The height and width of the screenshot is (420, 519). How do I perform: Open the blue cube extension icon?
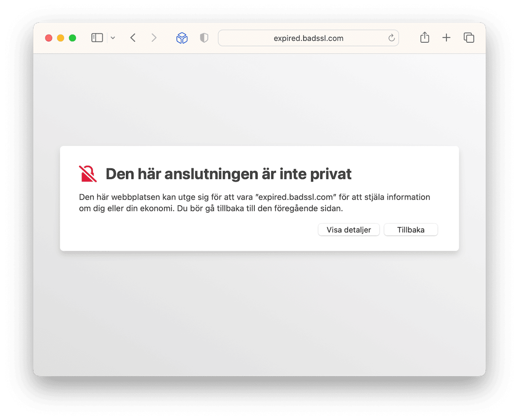coord(182,38)
